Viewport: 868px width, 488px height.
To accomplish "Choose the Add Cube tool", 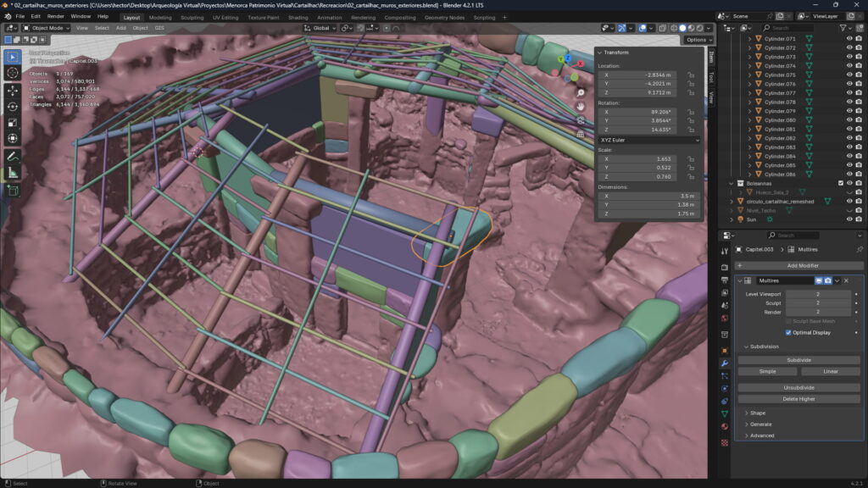I will coord(13,191).
